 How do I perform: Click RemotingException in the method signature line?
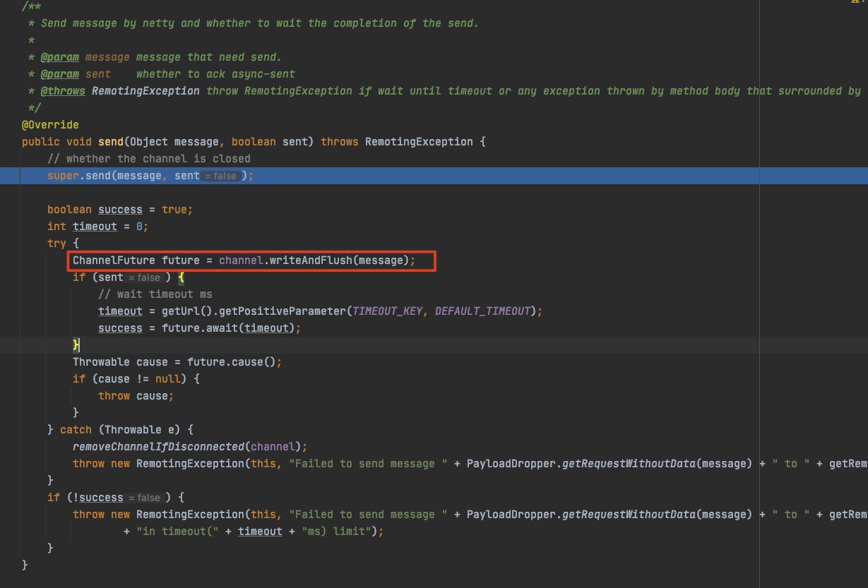tap(419, 141)
